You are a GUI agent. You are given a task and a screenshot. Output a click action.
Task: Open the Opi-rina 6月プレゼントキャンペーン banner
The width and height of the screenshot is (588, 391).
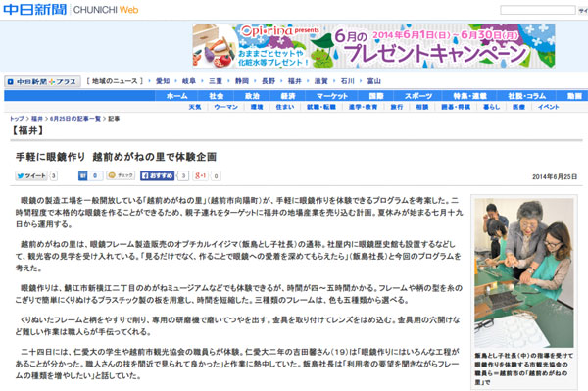click(374, 46)
